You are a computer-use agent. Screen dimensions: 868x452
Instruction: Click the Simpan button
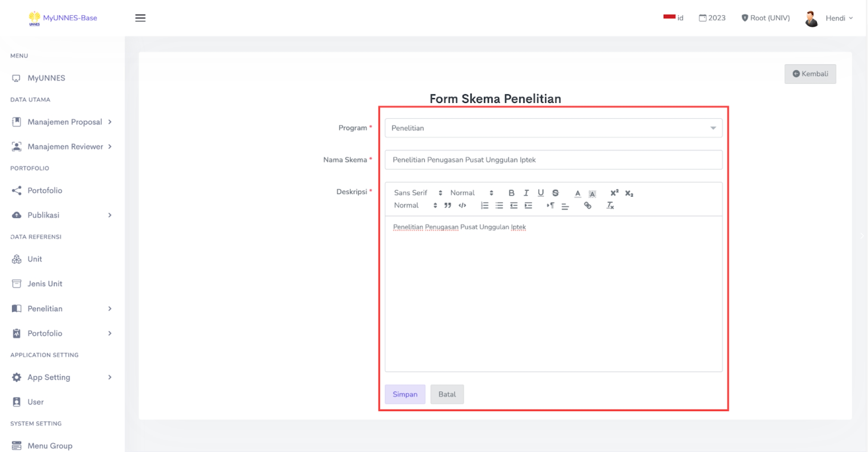405,394
